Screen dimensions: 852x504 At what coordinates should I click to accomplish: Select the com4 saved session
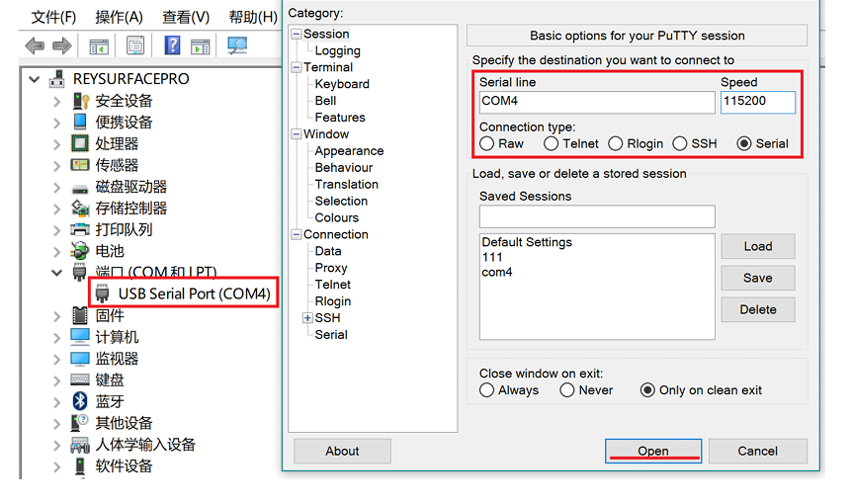click(496, 273)
